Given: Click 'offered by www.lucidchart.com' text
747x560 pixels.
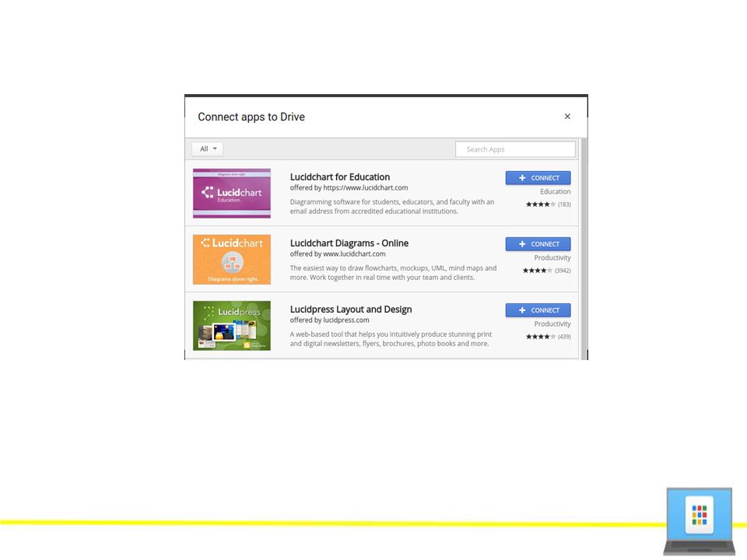Looking at the screenshot, I should click(x=338, y=254).
